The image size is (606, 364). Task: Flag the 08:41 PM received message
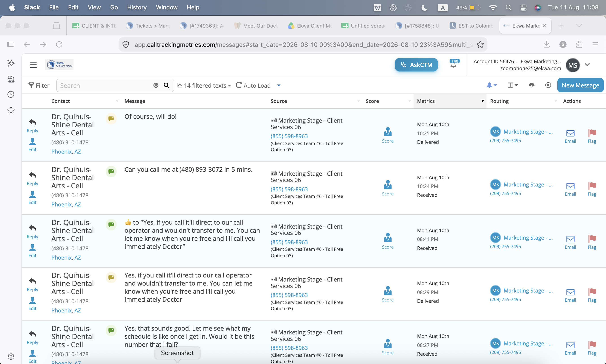[592, 243]
